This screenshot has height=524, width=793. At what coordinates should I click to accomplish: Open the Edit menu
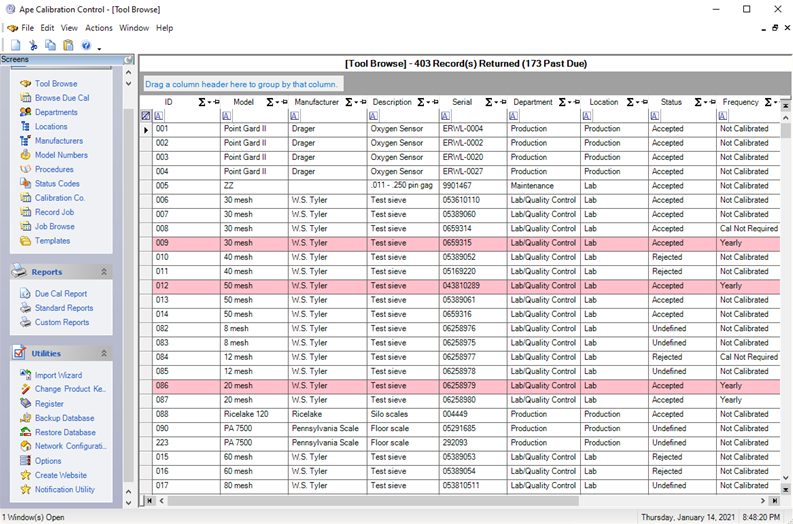click(x=47, y=28)
